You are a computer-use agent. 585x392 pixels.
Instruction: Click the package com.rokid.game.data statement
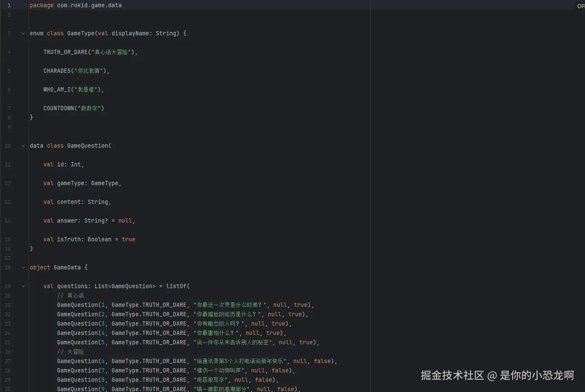(x=76, y=5)
